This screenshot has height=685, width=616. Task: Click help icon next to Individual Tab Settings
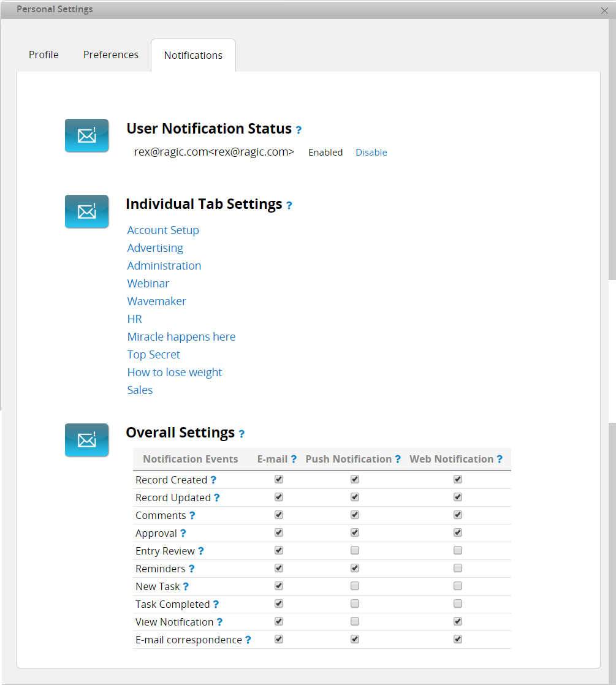[289, 205]
